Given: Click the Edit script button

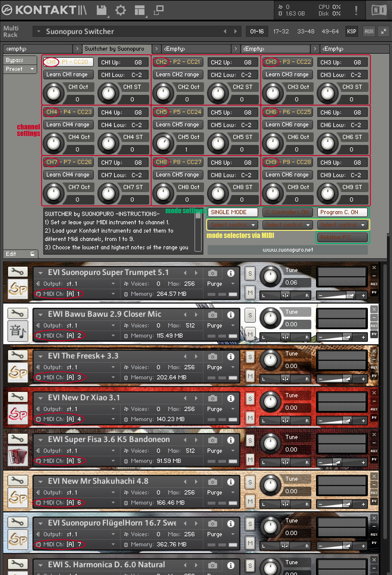Looking at the screenshot, I should 20,254.
